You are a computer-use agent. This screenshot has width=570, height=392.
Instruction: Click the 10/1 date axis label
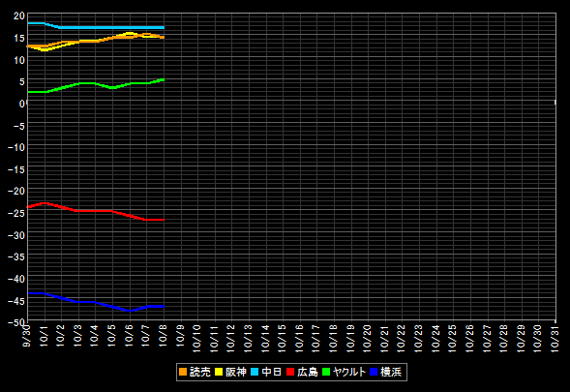(x=45, y=335)
